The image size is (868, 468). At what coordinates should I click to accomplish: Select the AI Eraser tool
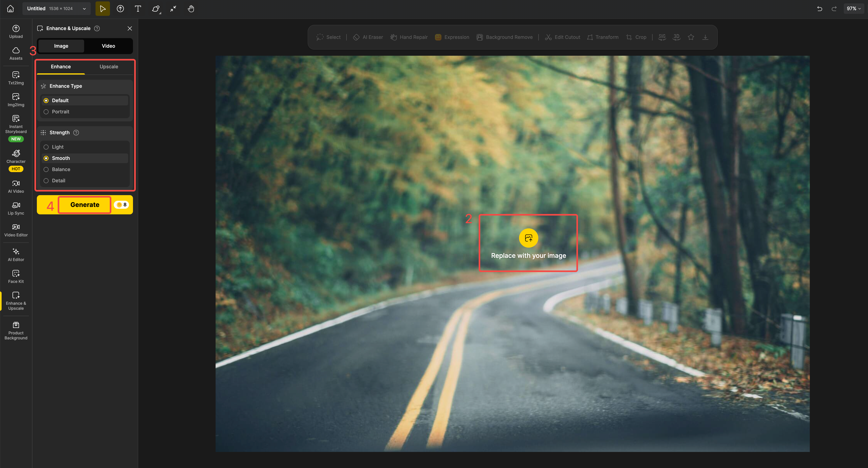click(368, 37)
